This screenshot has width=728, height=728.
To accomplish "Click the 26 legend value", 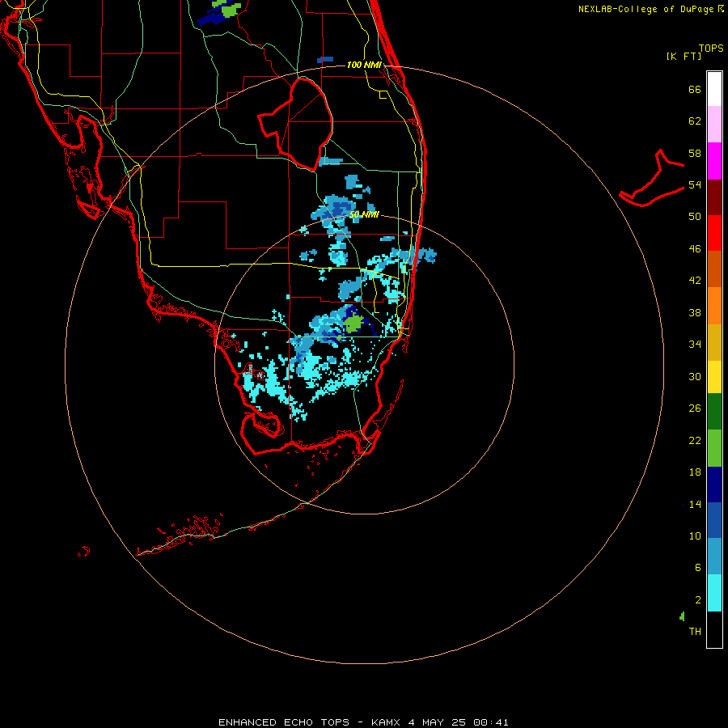I will click(x=695, y=408).
